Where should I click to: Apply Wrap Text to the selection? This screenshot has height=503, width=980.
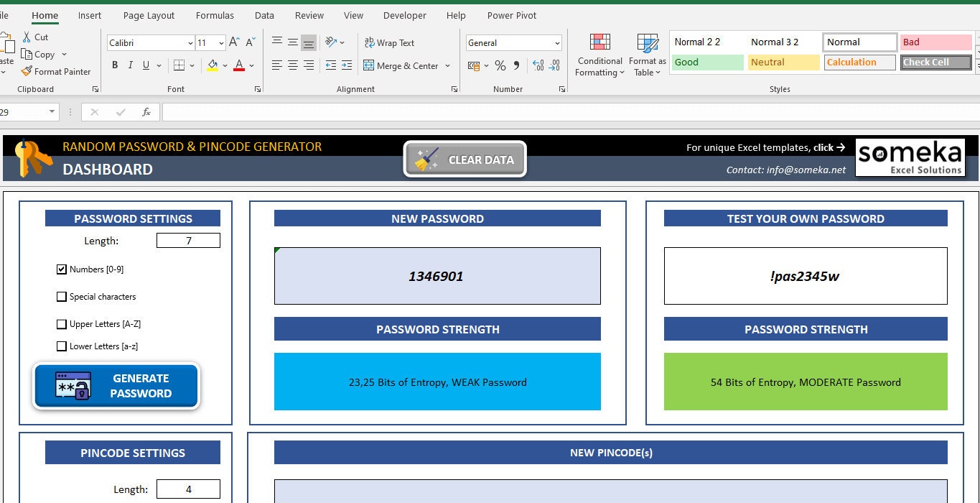point(389,42)
